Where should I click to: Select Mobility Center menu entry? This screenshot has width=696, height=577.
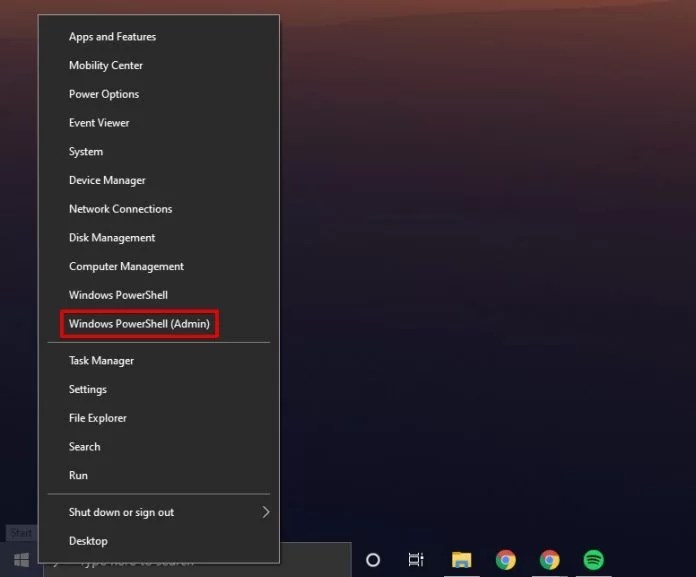click(x=159, y=66)
